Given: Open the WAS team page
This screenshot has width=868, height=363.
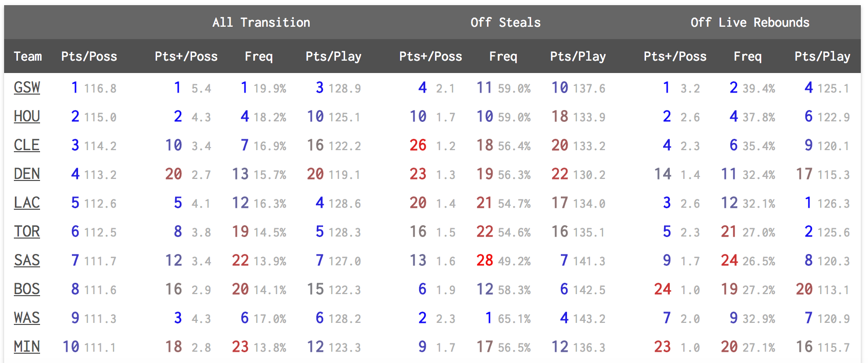Looking at the screenshot, I should 27,318.
